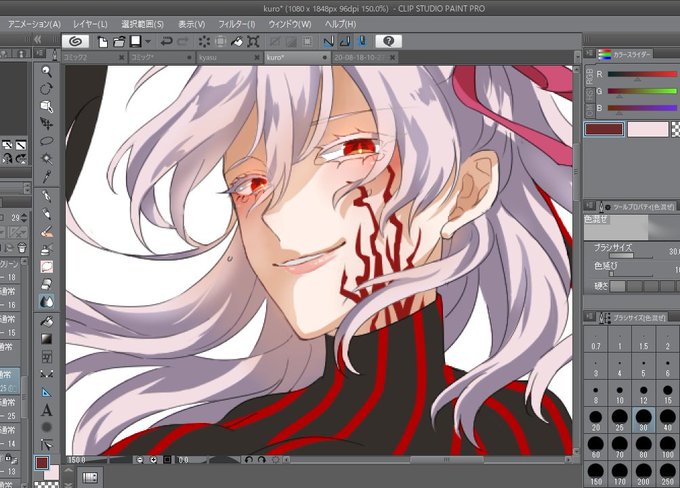The image size is (680, 488).
Task: Select the transparent checkered color swatch in slider panel
Action: click(x=675, y=129)
